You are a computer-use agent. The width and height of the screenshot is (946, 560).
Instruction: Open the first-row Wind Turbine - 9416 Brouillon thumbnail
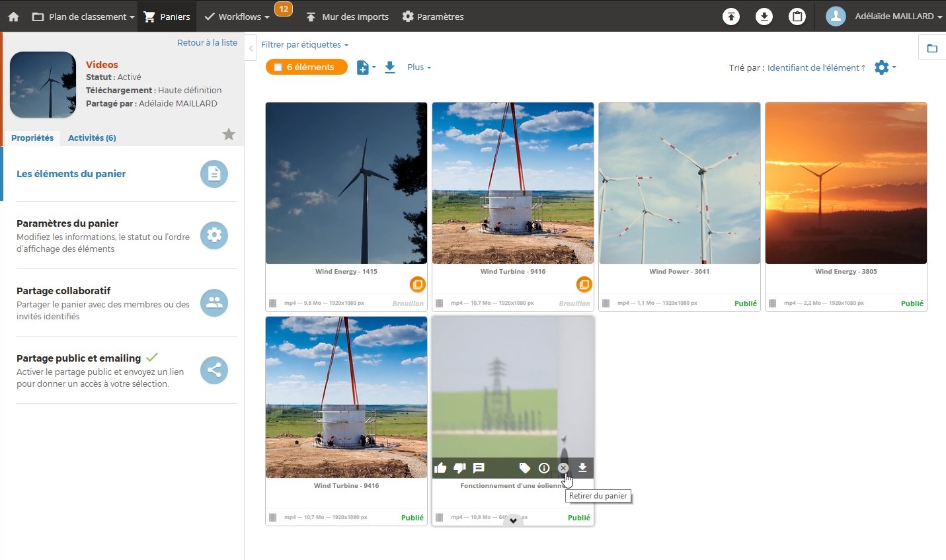point(513,183)
